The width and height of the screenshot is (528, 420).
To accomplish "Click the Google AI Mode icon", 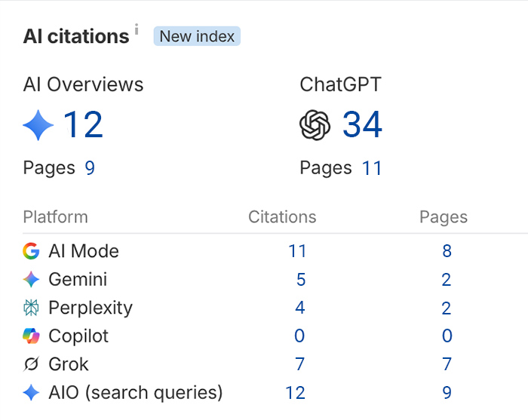I will [x=31, y=251].
